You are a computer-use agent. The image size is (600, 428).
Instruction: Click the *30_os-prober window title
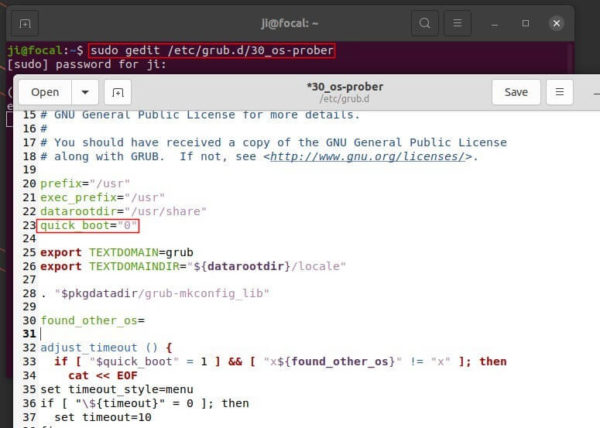click(345, 87)
